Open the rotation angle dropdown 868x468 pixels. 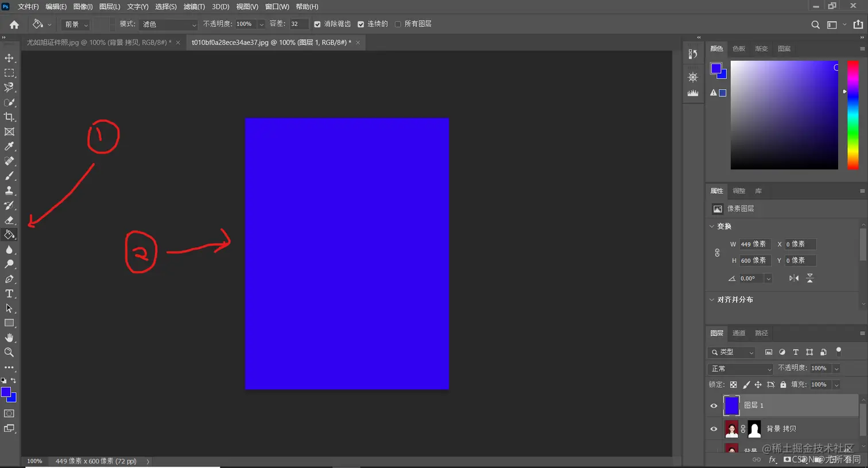click(769, 279)
